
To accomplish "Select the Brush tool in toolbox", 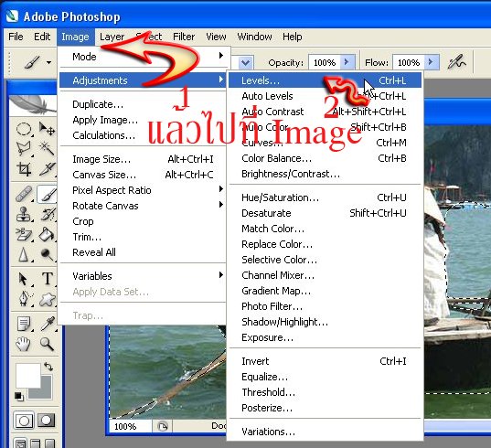I will tap(47, 194).
